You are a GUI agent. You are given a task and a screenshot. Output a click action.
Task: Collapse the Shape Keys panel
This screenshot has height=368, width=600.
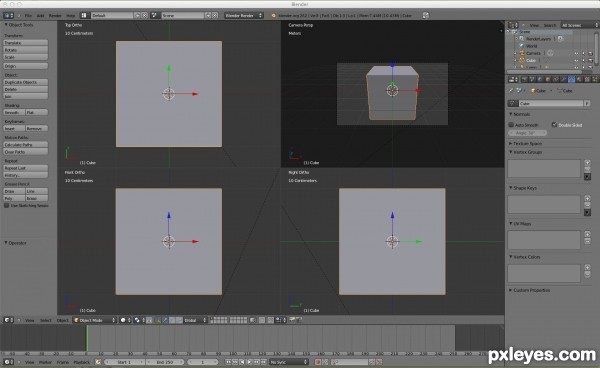(x=510, y=188)
